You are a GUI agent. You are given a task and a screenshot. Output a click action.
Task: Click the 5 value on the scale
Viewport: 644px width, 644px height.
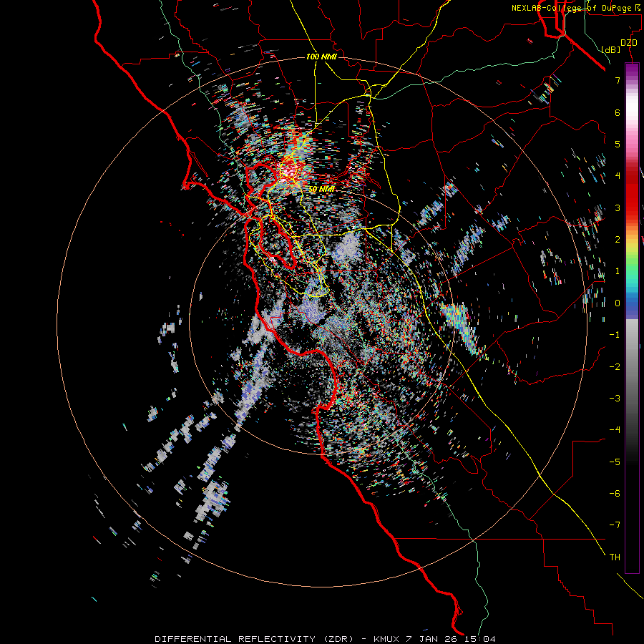click(618, 144)
